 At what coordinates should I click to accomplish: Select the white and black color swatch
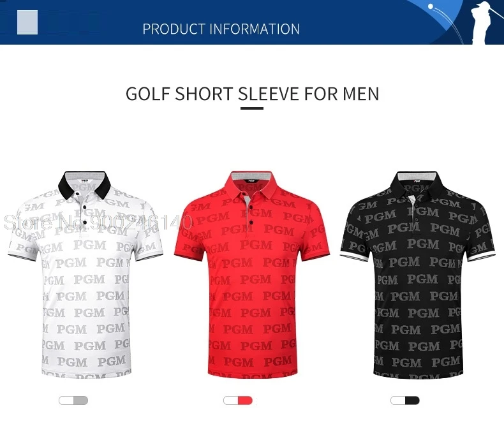pyautogui.click(x=405, y=400)
